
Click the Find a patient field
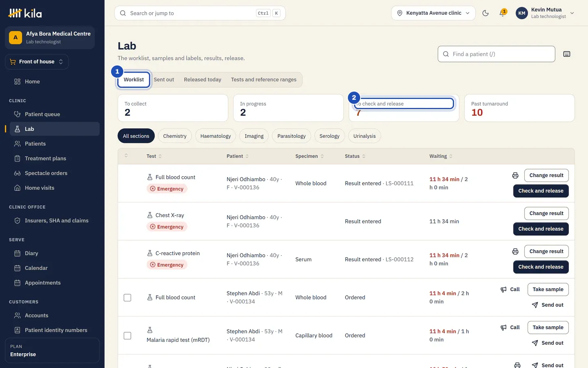click(x=497, y=54)
